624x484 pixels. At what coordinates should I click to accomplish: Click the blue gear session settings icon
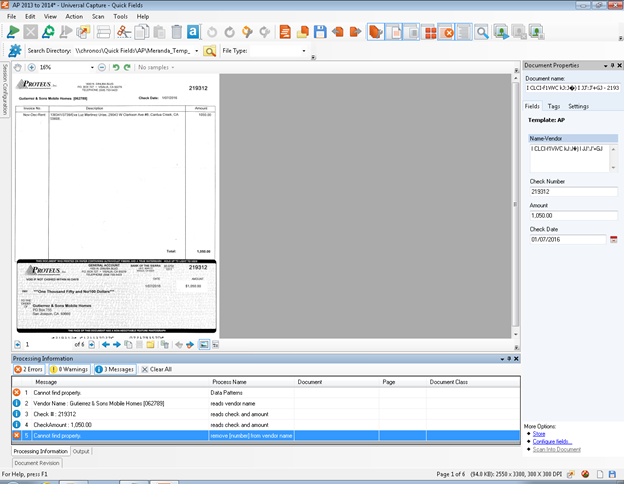click(15, 51)
